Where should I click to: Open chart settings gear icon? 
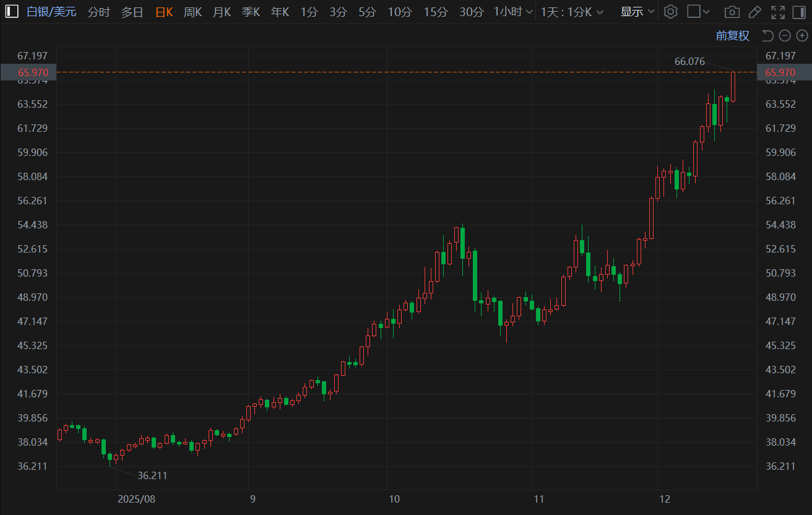[670, 12]
